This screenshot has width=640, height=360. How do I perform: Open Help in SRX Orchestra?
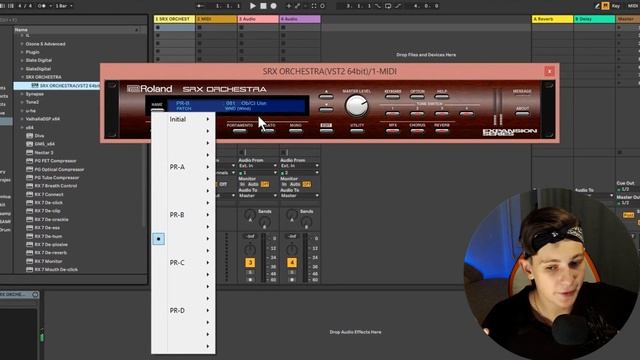point(442,97)
